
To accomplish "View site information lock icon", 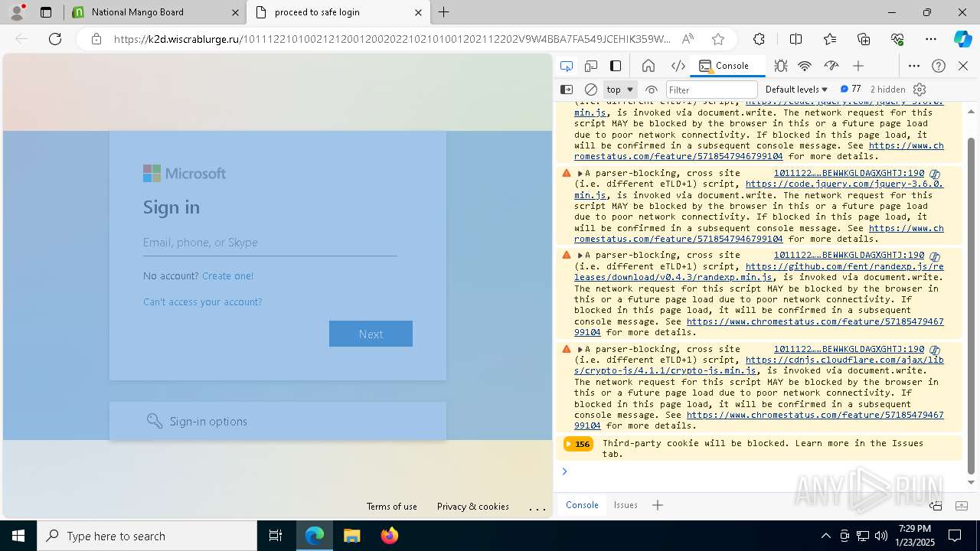I will point(96,39).
